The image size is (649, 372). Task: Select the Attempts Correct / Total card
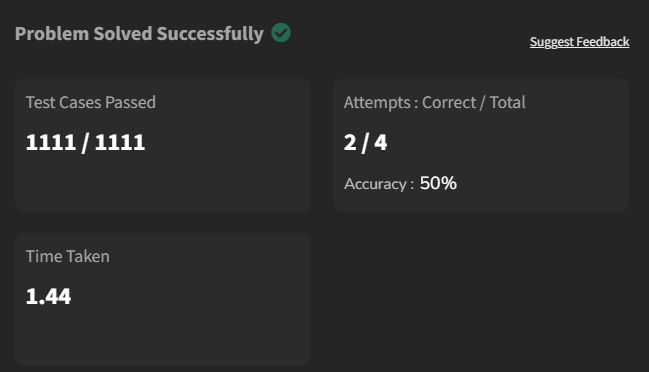tap(481, 145)
